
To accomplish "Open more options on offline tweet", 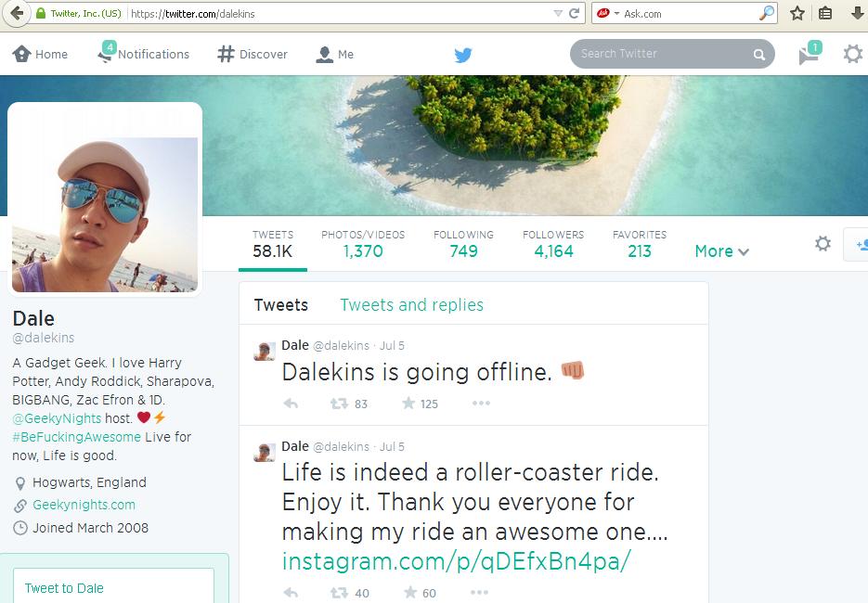I will pos(481,403).
